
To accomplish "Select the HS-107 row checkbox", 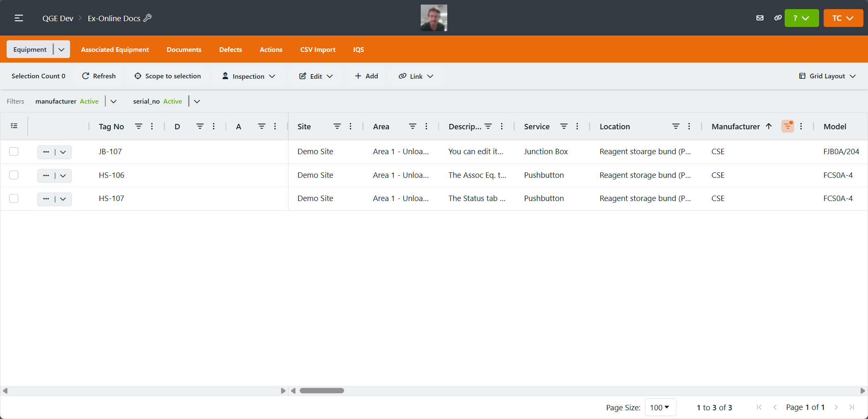I will point(14,199).
